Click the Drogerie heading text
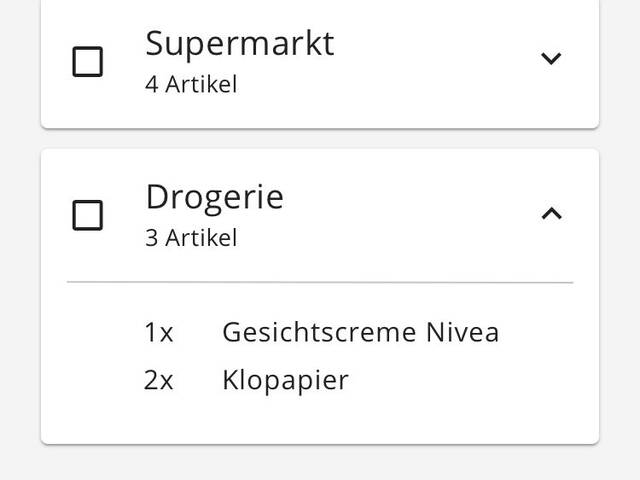Screen dimensions: 640x480 coord(214,197)
